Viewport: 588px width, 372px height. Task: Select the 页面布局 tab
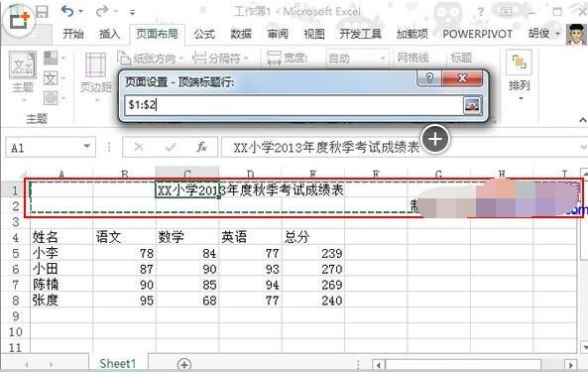pyautogui.click(x=157, y=34)
